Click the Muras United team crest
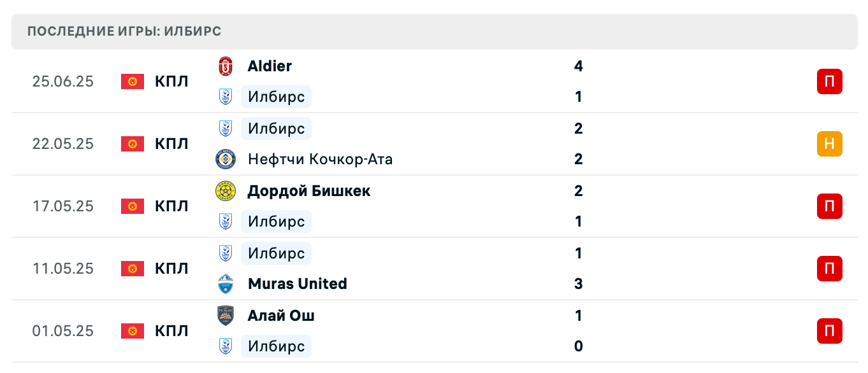 226,284
